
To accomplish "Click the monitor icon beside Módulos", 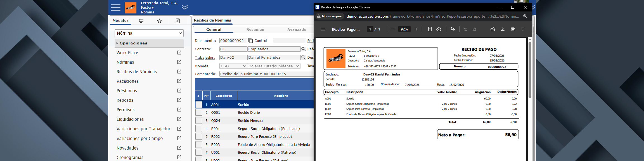I will (141, 21).
